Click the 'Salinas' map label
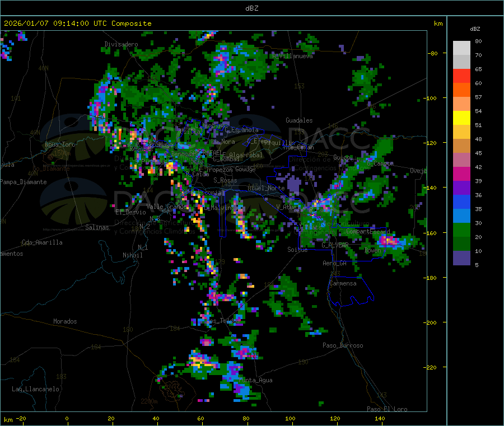504x426 pixels. tap(97, 227)
